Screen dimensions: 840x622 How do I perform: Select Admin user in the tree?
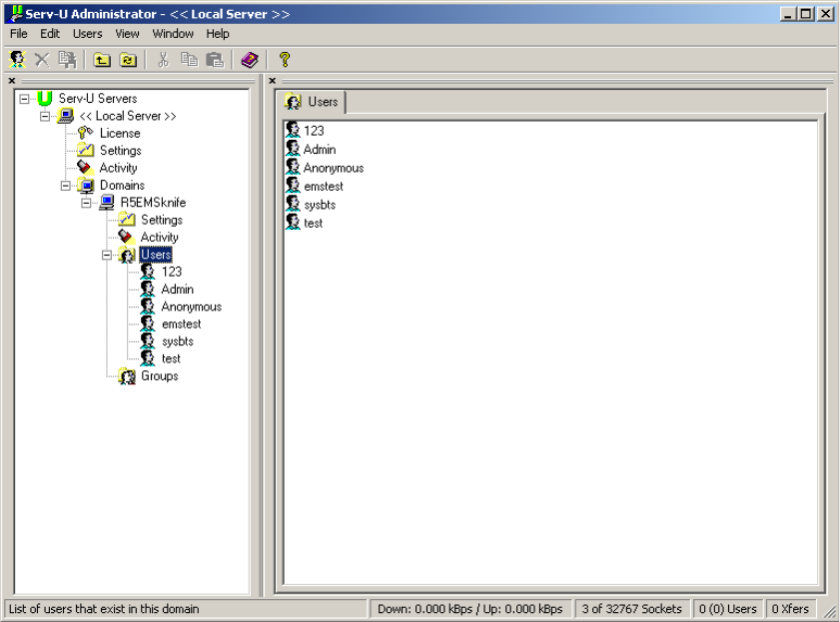pyautogui.click(x=178, y=290)
